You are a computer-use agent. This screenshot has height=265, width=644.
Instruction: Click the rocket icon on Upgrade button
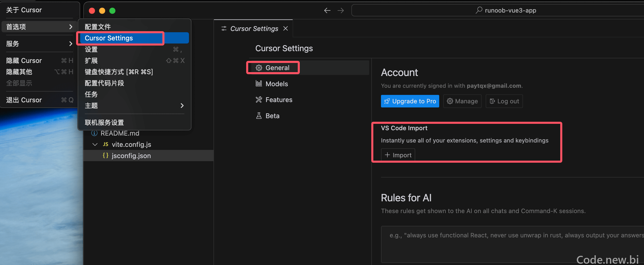pos(387,101)
